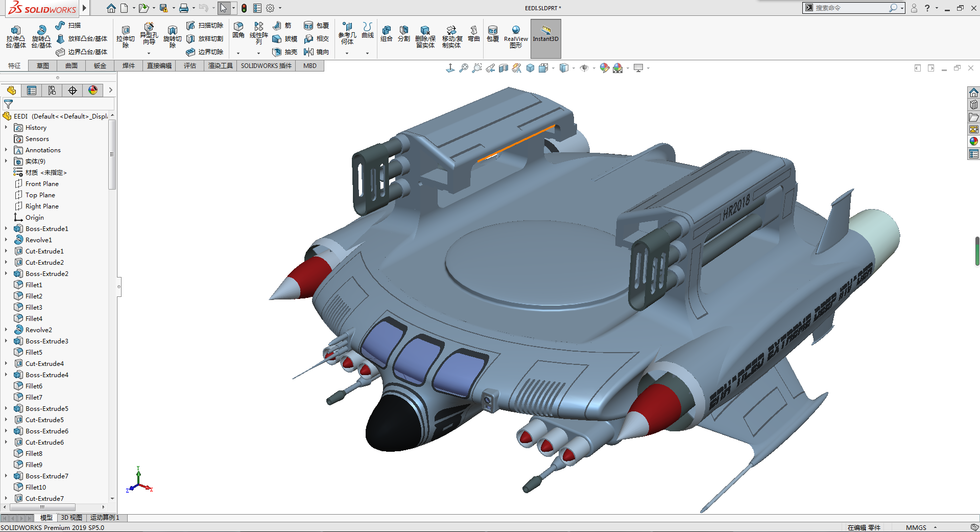Switch to the SOLIDWORKS 插件 tab
Viewport: 980px width, 532px height.
[x=266, y=66]
